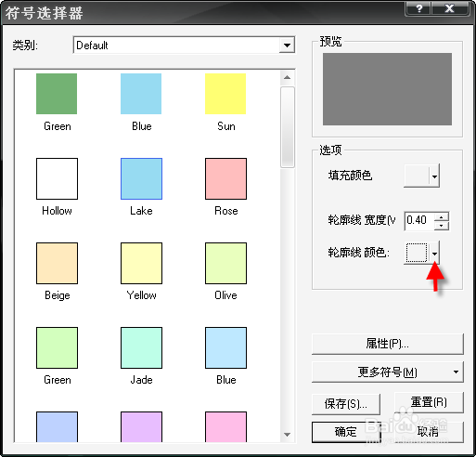Select the pink swatch in the bottom row

225,426
